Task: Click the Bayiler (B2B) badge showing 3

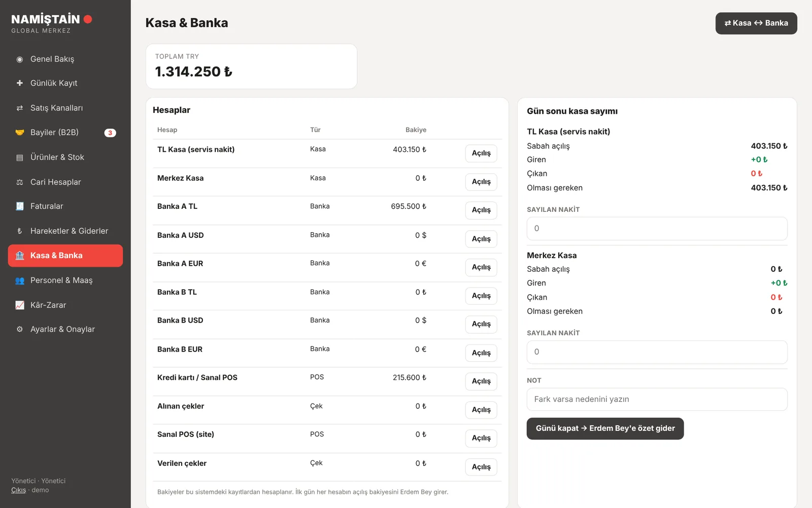Action: pos(110,133)
